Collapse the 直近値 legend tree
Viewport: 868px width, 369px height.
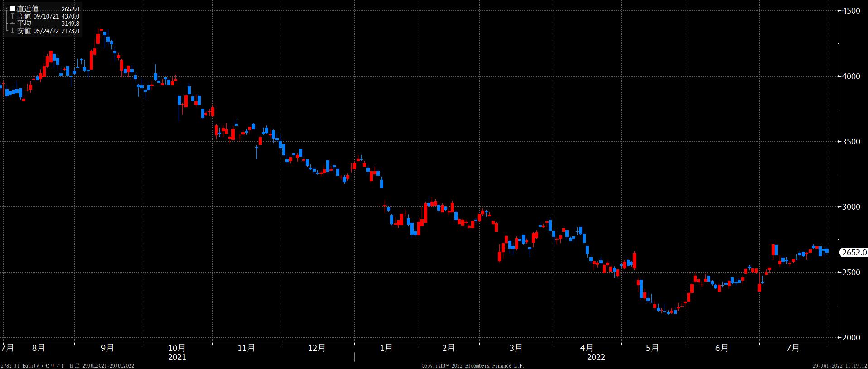[6, 9]
